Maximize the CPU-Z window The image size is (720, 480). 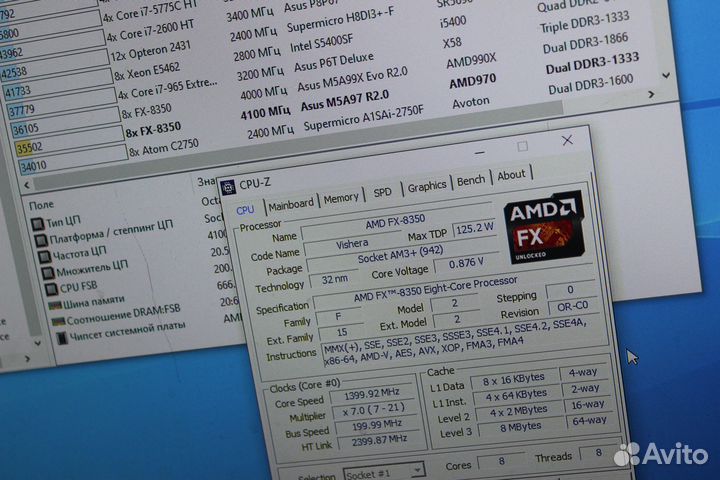523,147
